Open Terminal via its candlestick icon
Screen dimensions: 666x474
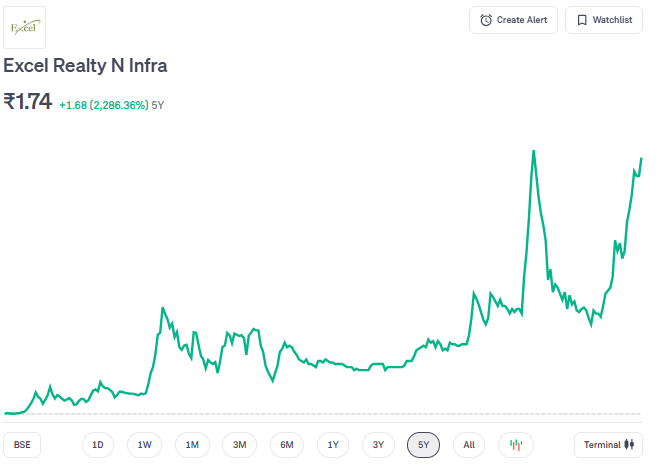(630, 444)
